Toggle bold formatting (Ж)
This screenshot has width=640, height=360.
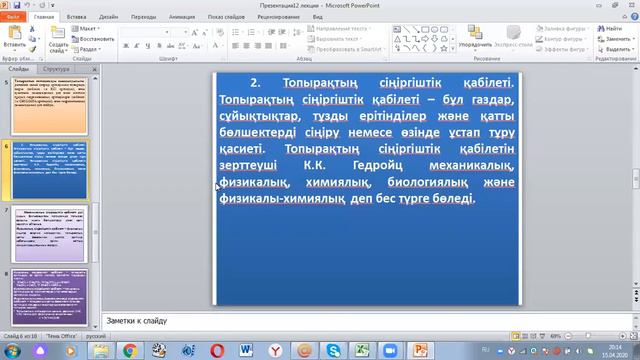tap(126, 46)
